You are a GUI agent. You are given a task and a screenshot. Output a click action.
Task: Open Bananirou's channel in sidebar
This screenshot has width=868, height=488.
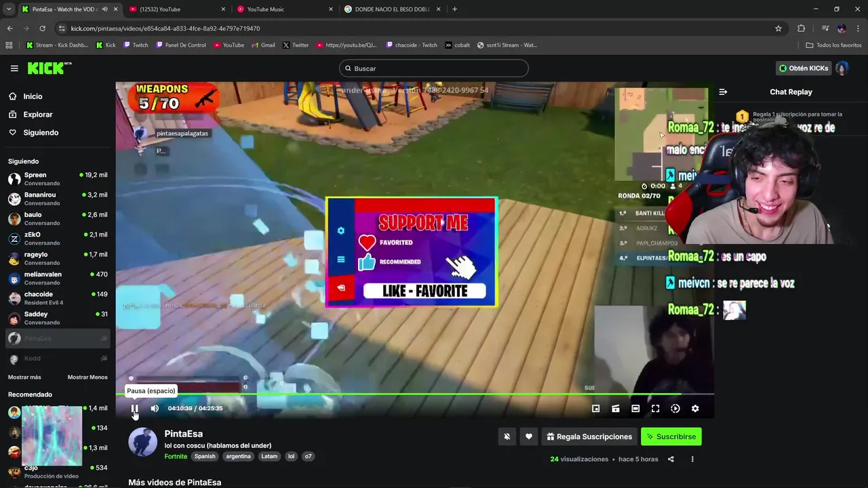click(x=58, y=199)
